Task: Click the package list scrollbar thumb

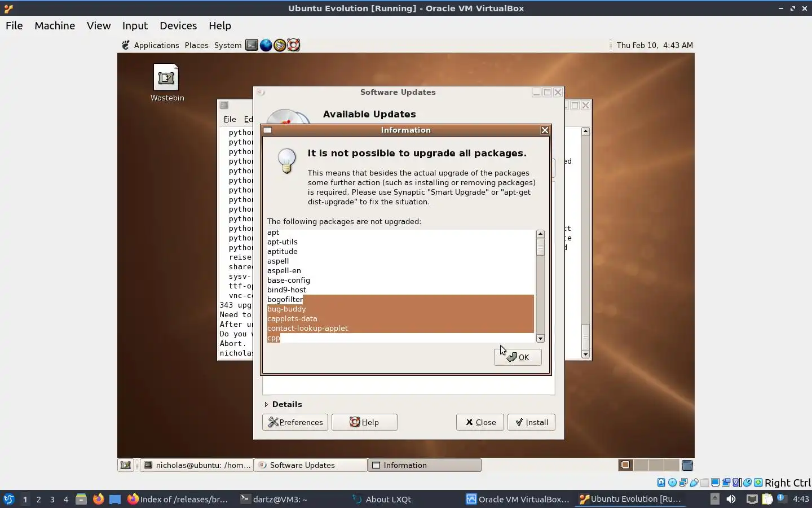Action: pos(540,247)
